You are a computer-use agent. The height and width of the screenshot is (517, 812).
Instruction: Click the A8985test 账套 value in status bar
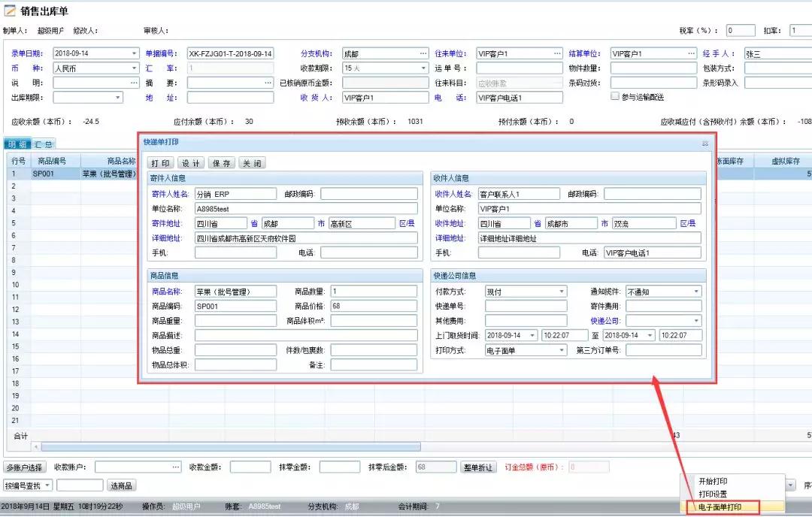click(x=265, y=506)
